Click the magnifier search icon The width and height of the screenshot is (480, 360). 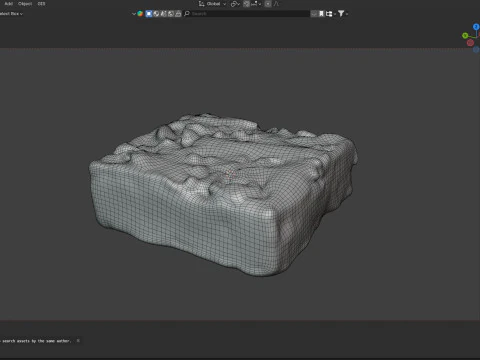tap(187, 14)
